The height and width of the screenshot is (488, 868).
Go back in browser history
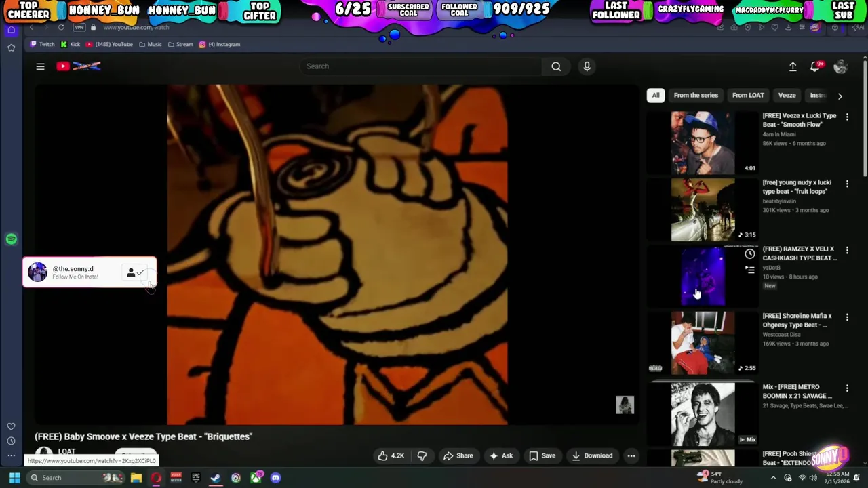pos(31,28)
